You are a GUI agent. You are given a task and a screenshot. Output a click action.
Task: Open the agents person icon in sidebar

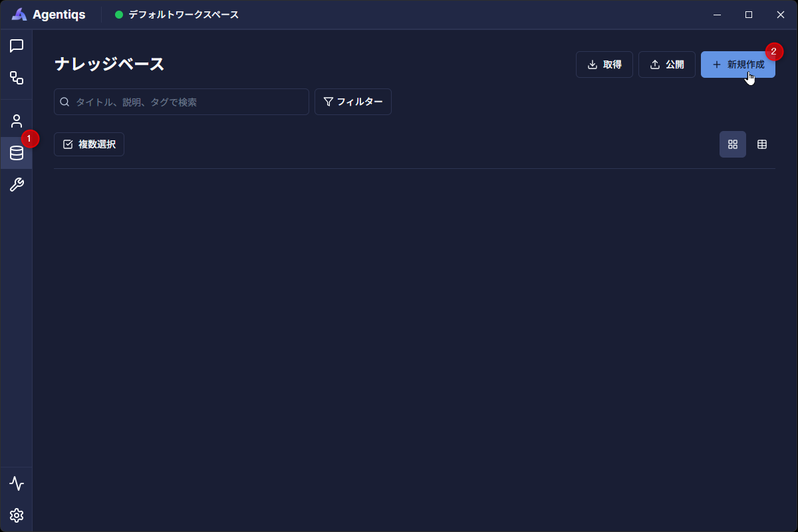pyautogui.click(x=17, y=121)
